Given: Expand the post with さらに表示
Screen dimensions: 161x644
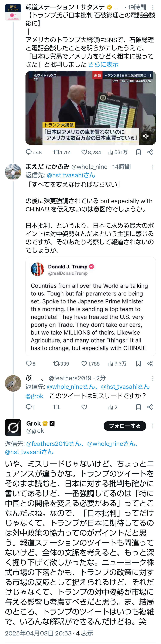Looking at the screenshot, I should 103,65.
